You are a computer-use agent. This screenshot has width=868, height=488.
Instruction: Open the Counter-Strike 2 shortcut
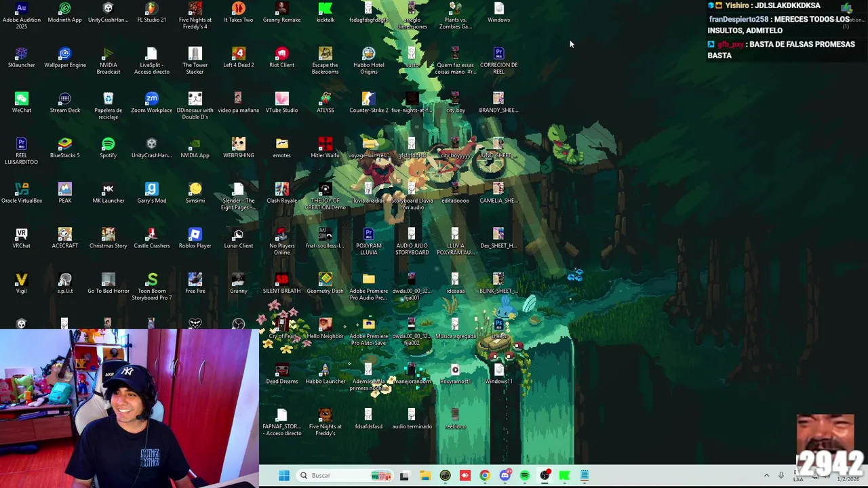(x=368, y=103)
